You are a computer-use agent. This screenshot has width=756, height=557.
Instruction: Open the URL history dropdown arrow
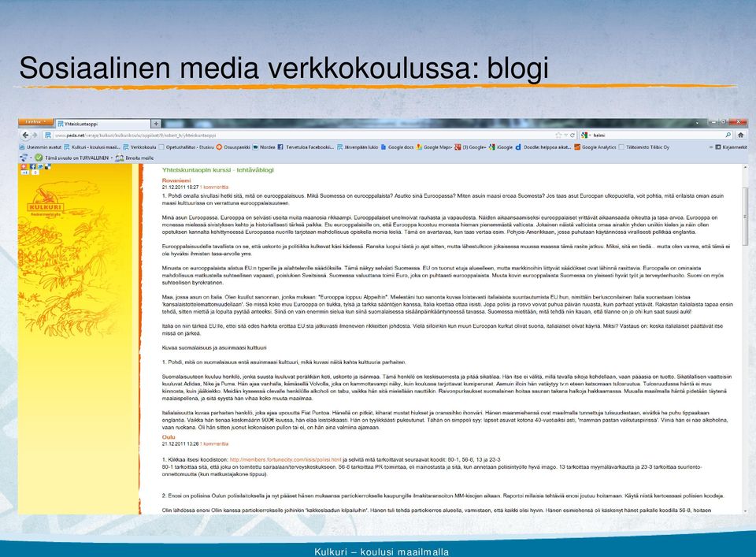click(565, 136)
